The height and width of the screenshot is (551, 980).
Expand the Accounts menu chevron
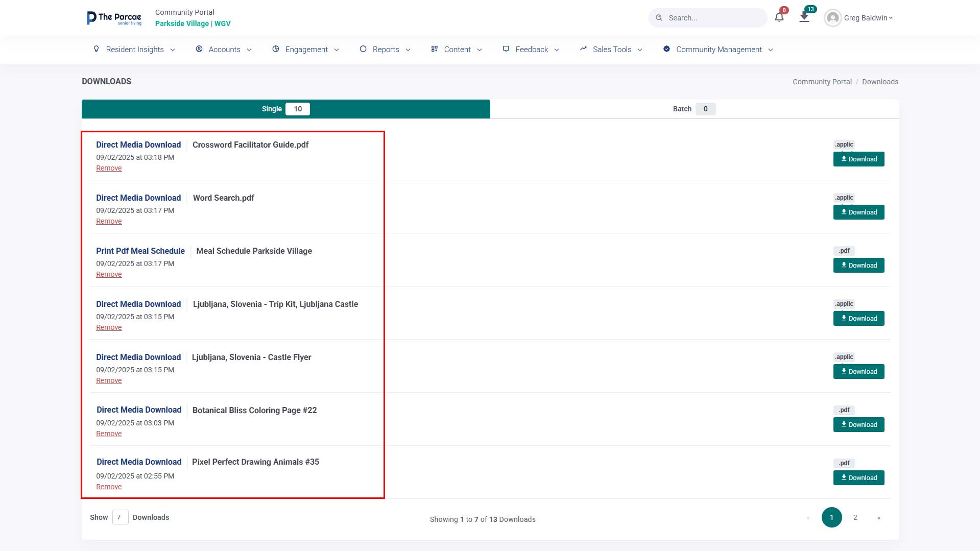coord(249,50)
